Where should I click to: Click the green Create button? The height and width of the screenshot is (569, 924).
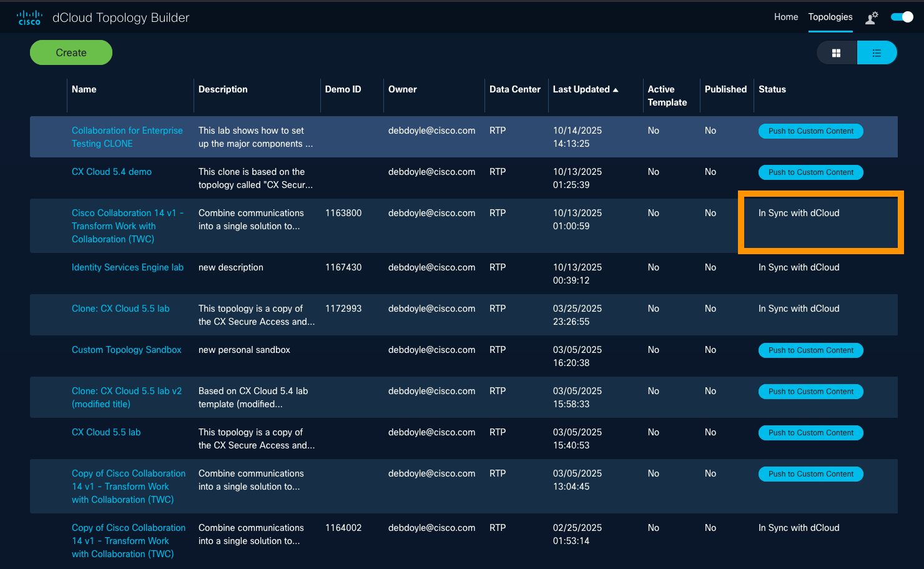71,52
